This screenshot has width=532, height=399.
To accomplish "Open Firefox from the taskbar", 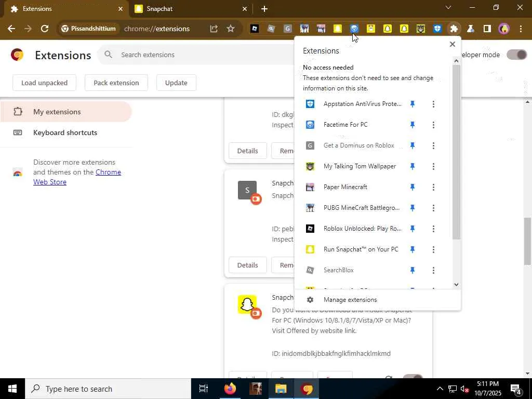I will (230, 389).
